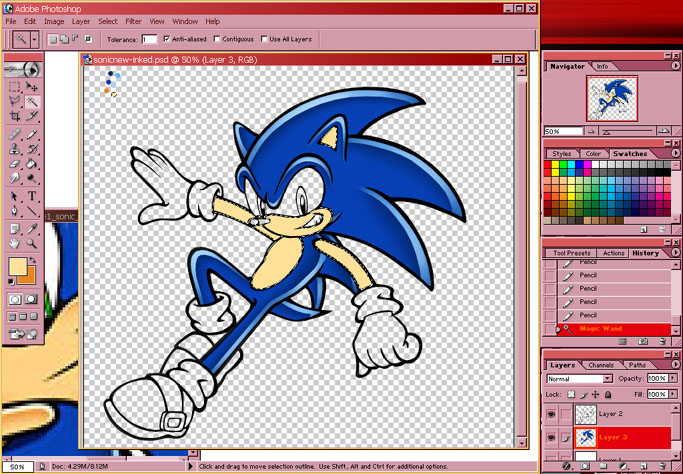Image resolution: width=683 pixels, height=474 pixels.
Task: Open the History panel flyout menu
Action: (x=675, y=253)
